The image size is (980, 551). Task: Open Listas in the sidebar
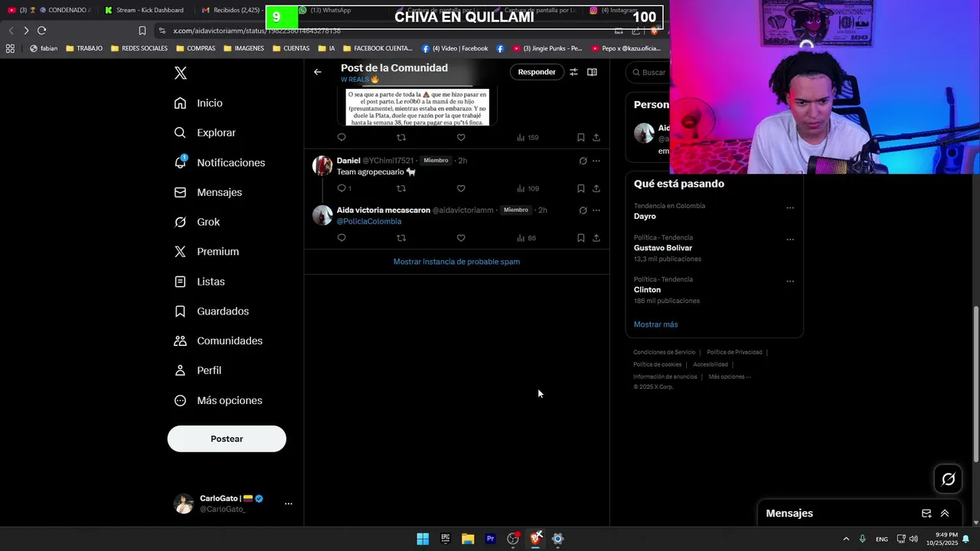coord(200,282)
